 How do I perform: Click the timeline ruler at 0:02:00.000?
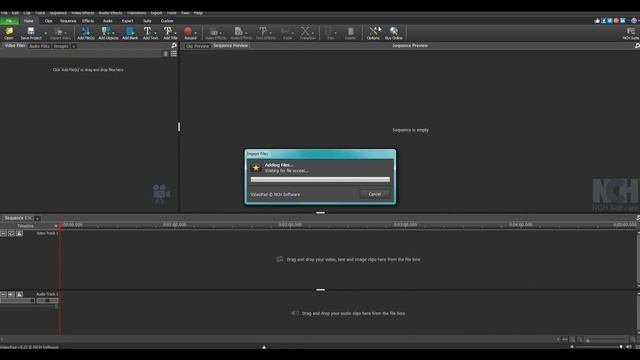(x=290, y=224)
